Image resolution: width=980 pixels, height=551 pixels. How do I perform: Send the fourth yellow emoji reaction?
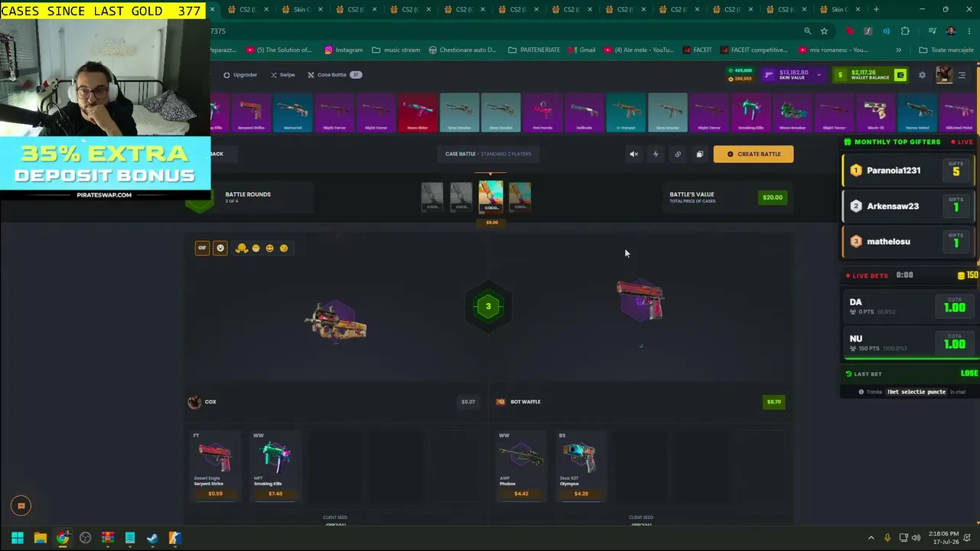(284, 248)
